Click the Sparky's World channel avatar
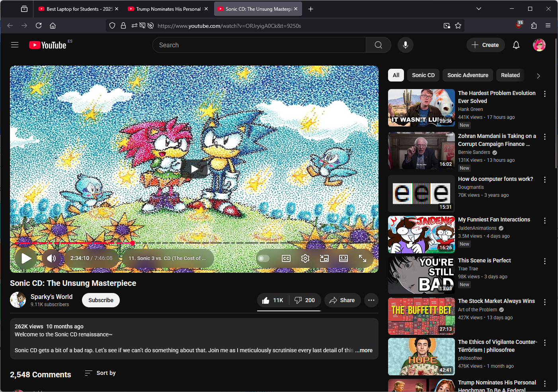The width and height of the screenshot is (558, 392). tap(18, 300)
